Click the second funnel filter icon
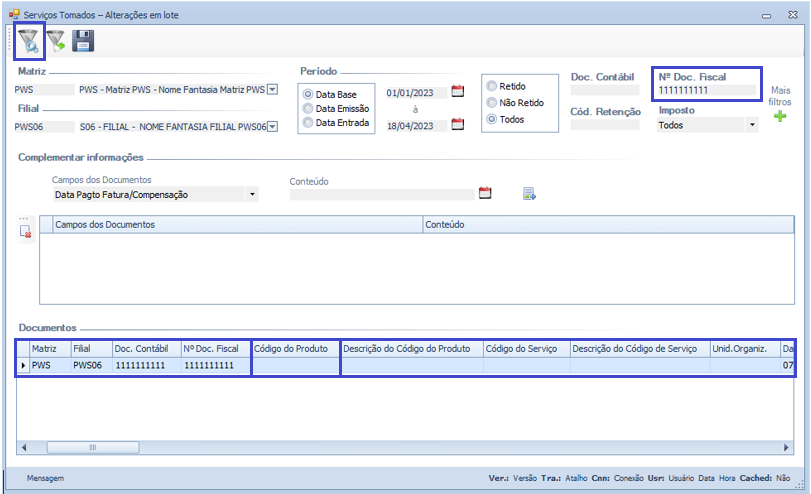The height and width of the screenshot is (494, 811). [x=56, y=41]
